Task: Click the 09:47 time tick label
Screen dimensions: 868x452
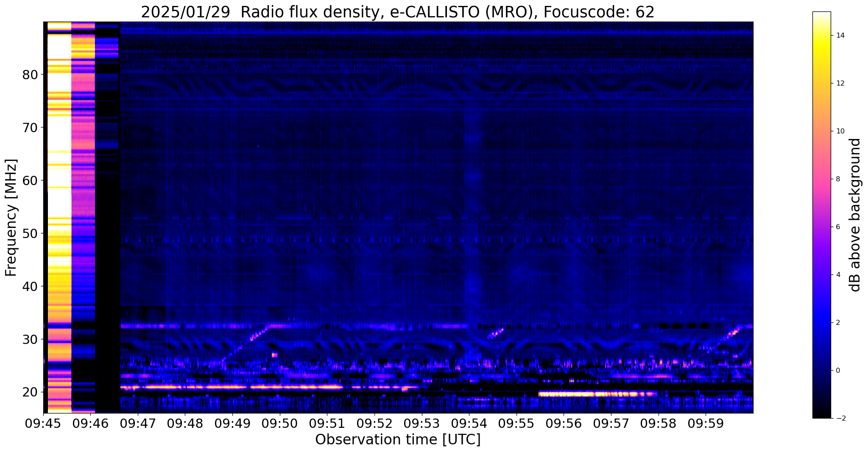Action: [x=138, y=424]
